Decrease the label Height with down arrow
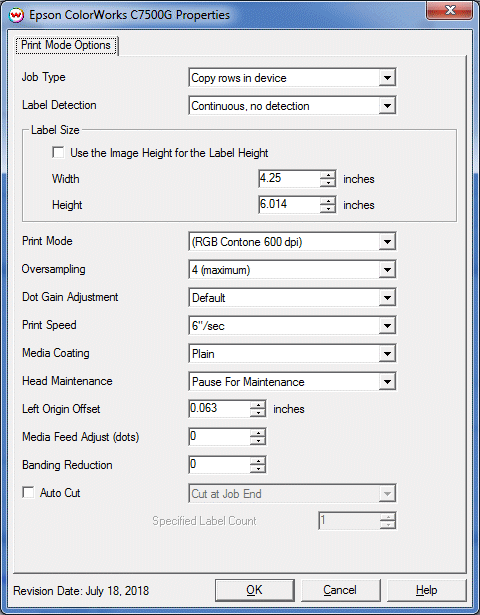The image size is (480, 615). pos(327,209)
